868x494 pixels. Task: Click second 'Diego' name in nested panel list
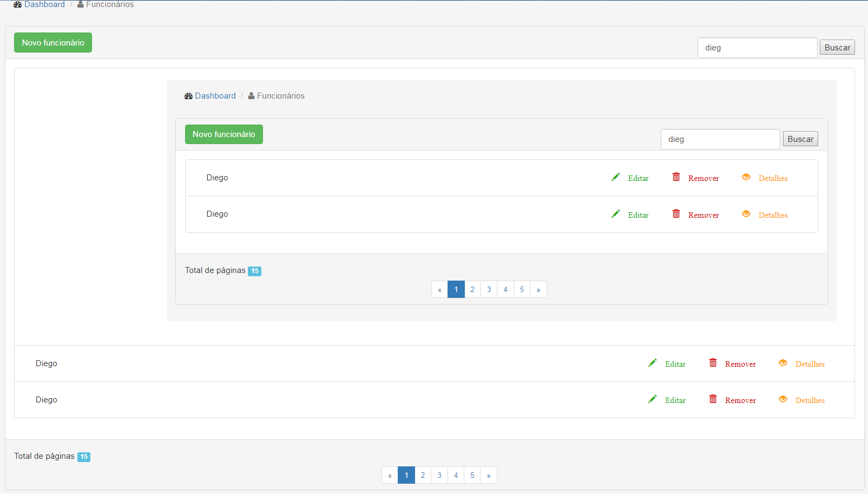click(x=217, y=214)
